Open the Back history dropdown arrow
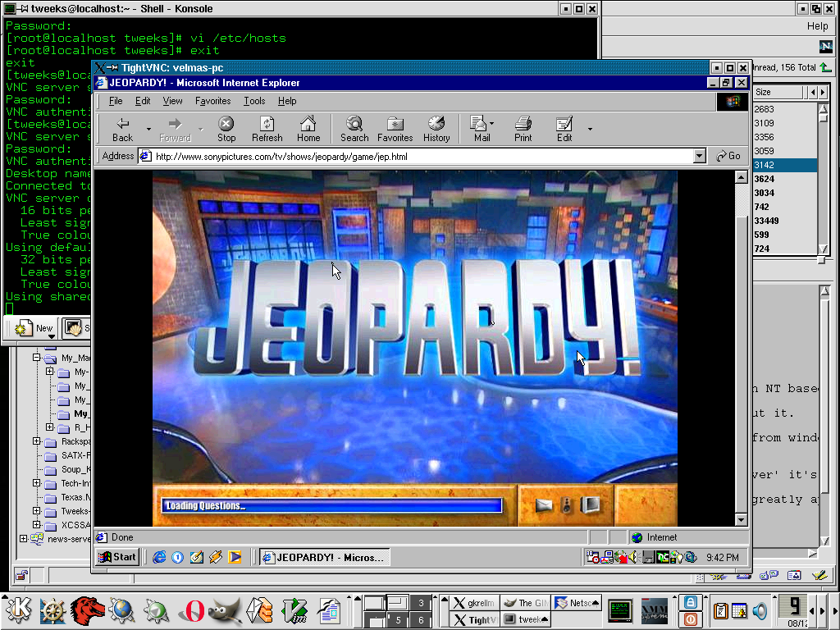Image resolution: width=840 pixels, height=630 pixels. pos(148,129)
